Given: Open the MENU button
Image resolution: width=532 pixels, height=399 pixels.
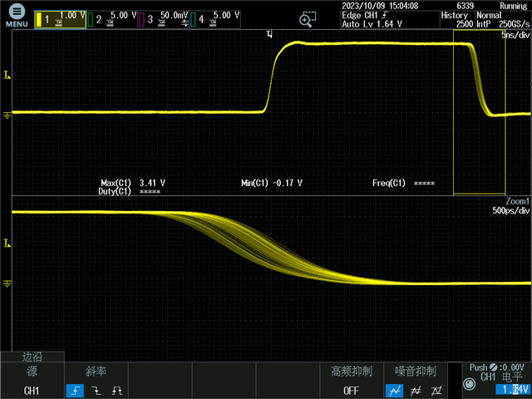Looking at the screenshot, I should click(x=17, y=16).
